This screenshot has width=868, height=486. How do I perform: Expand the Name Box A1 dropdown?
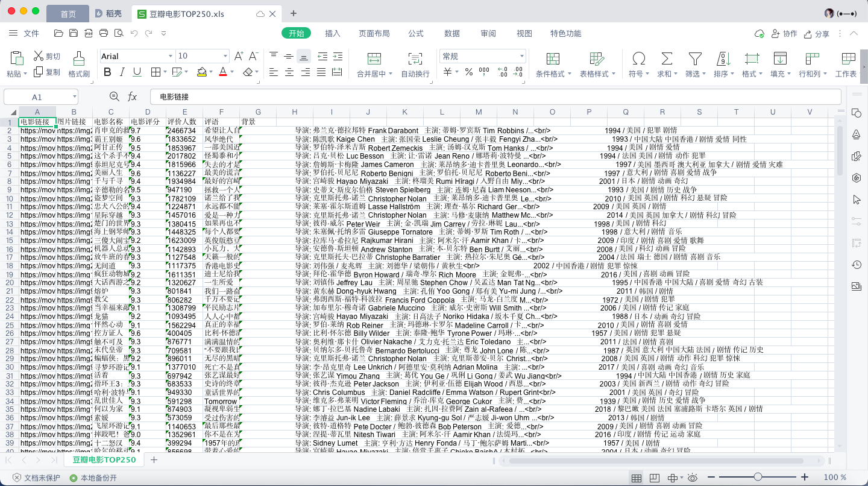coord(75,96)
